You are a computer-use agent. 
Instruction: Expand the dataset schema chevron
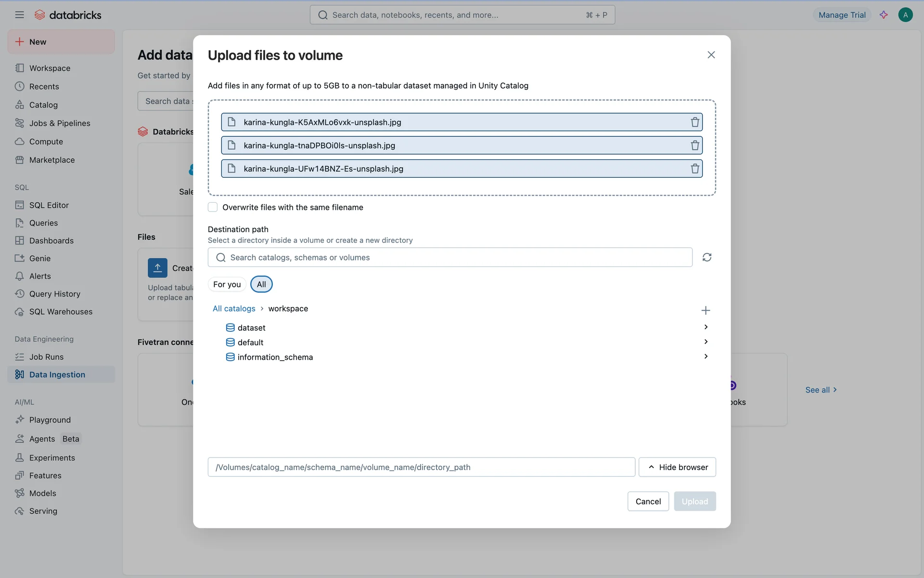point(706,327)
